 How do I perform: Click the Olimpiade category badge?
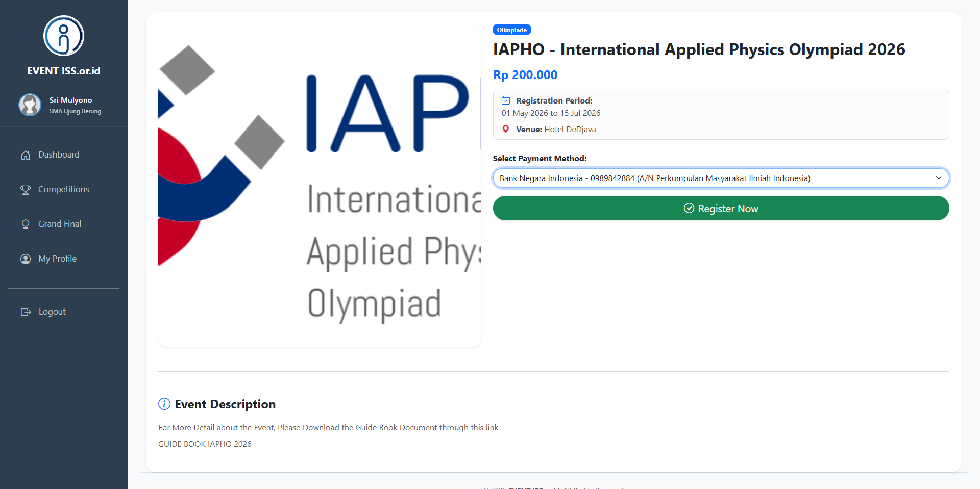tap(512, 30)
